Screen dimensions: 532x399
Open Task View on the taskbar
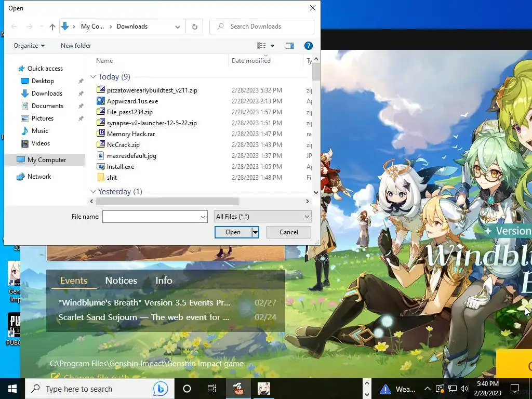[212, 389]
